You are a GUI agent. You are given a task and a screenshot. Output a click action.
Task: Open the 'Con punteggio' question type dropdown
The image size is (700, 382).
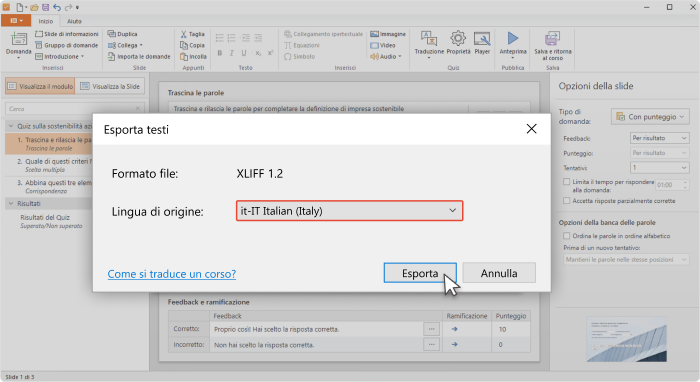[650, 116]
